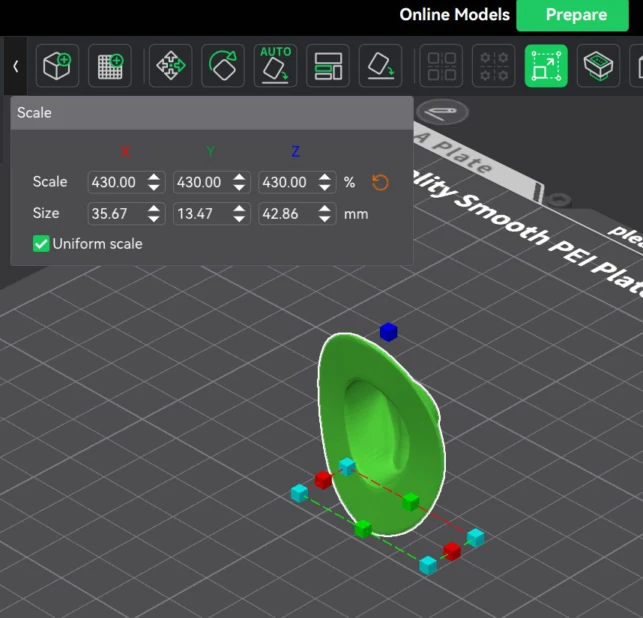Decrease X Size with down arrow
643x618 pixels.
point(154,219)
